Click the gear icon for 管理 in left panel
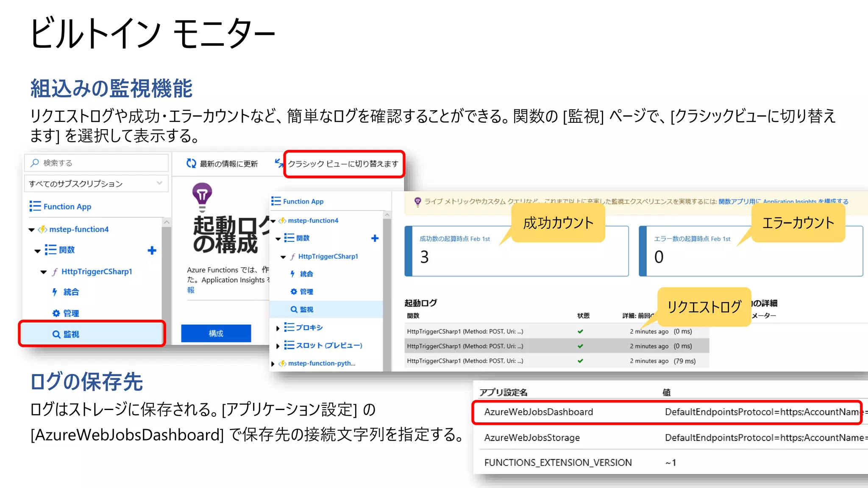Screen dimensions: 868x488 (x=56, y=313)
